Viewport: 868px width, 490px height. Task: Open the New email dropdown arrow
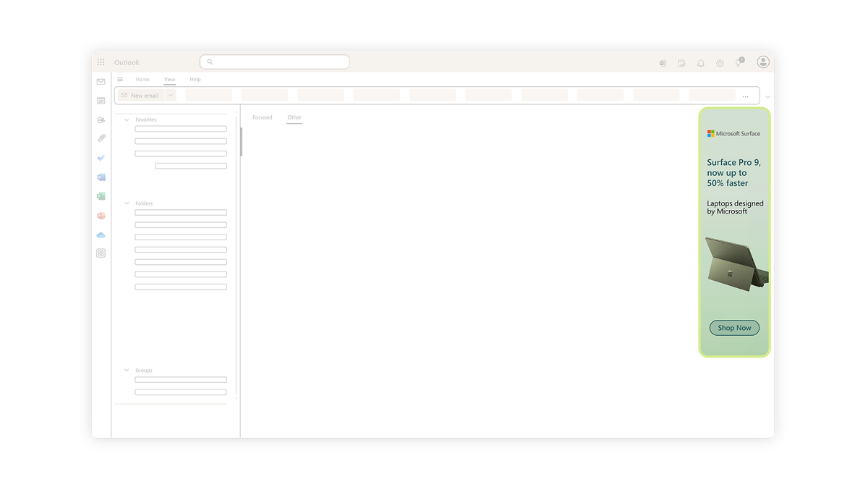[169, 95]
